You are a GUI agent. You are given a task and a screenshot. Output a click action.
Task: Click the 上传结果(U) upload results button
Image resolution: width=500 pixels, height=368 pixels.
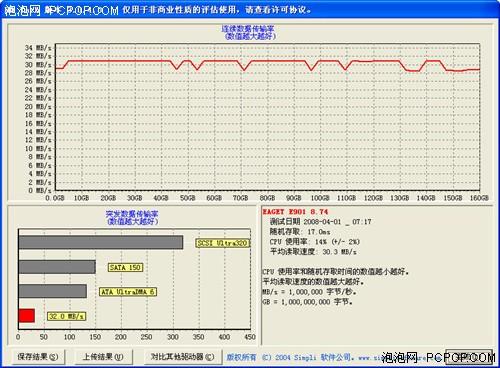[x=103, y=357]
